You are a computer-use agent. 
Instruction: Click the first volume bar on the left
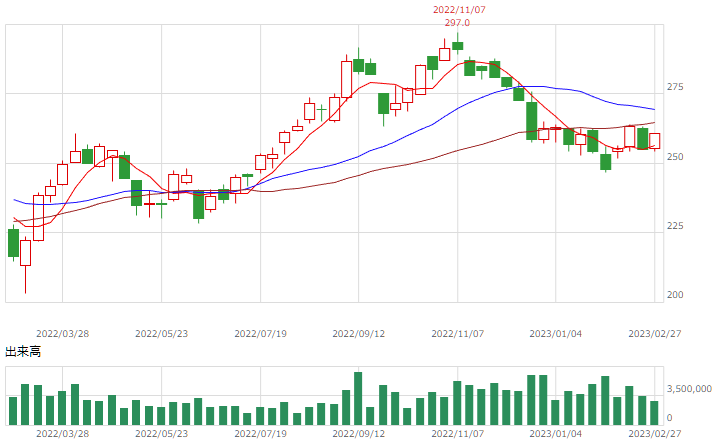tap(13, 411)
